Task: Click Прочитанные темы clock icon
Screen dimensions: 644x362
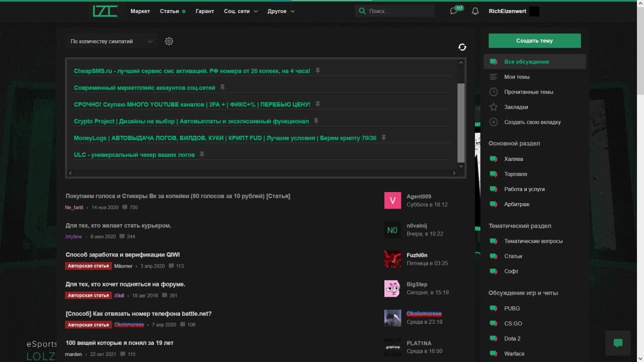Action: click(494, 92)
